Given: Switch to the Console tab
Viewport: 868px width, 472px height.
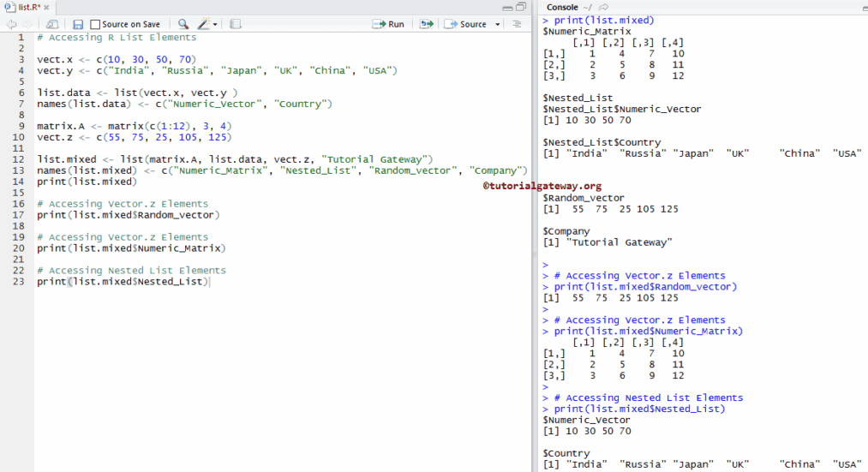Looking at the screenshot, I should 562,7.
